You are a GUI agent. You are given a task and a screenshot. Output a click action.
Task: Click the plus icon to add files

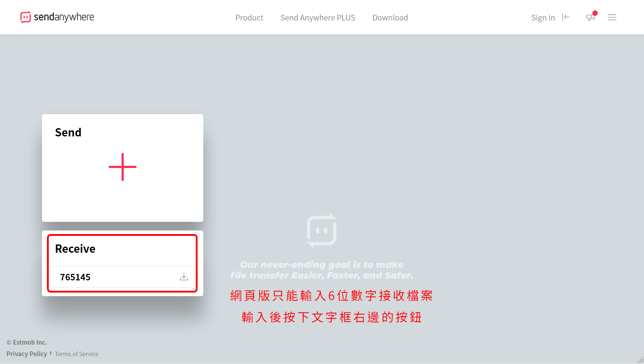point(122,167)
